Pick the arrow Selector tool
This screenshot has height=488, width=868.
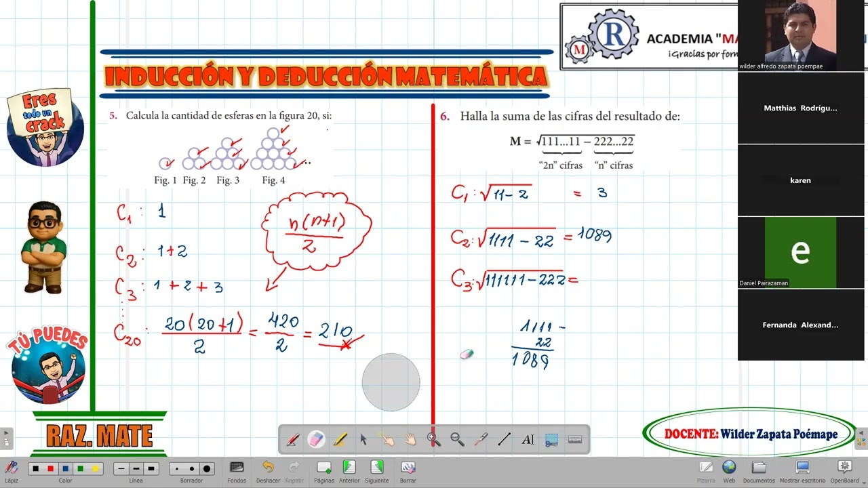(363, 440)
